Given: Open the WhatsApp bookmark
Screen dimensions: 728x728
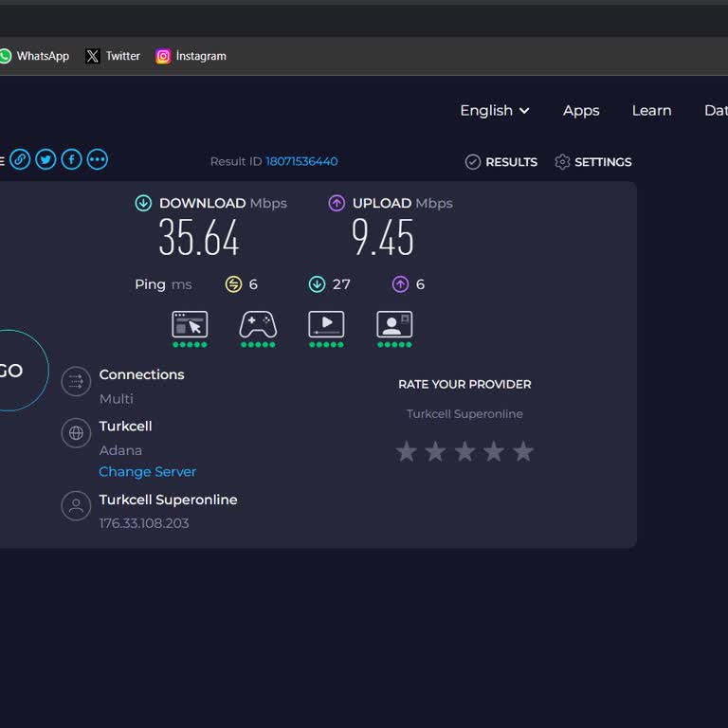Looking at the screenshot, I should (34, 56).
